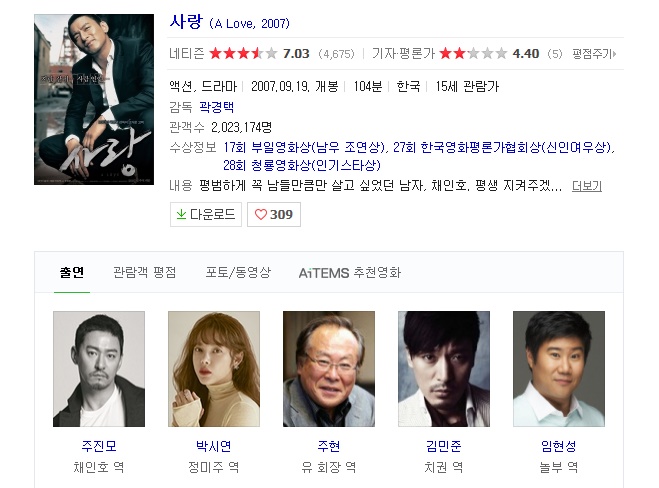This screenshot has height=488, width=659.
Task: Open the 사랑 movie poster image
Action: tap(94, 99)
